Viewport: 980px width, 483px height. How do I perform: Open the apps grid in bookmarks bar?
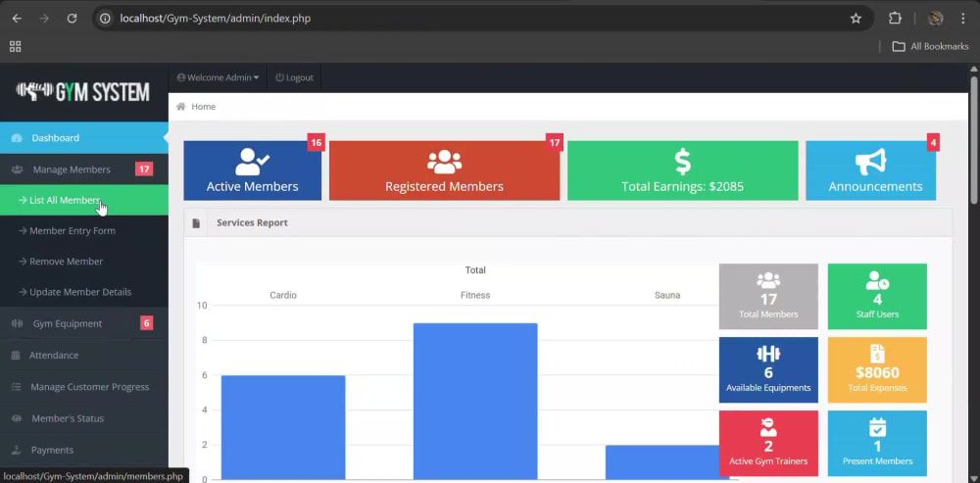click(15, 46)
